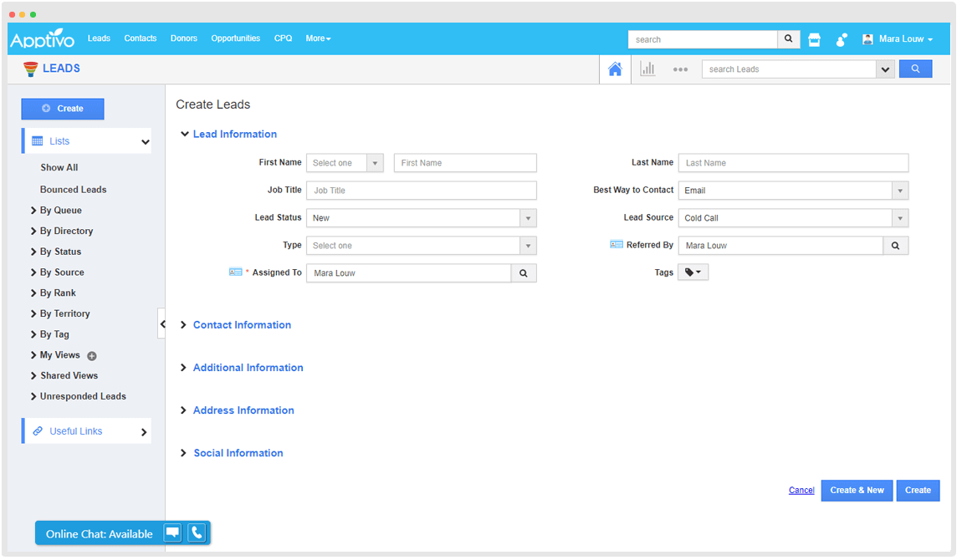Expand the By Status list
This screenshot has width=962, height=560.
[62, 251]
